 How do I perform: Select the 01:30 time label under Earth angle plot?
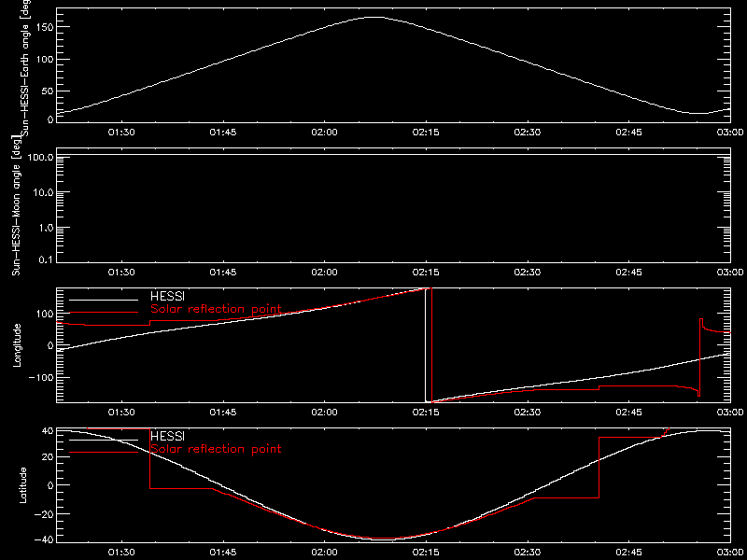(121, 133)
